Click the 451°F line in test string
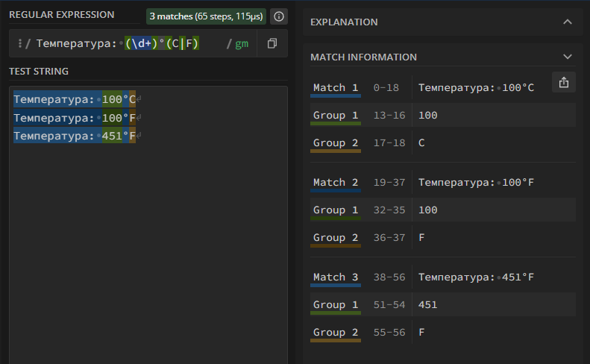This screenshot has height=364, width=590. tap(75, 136)
